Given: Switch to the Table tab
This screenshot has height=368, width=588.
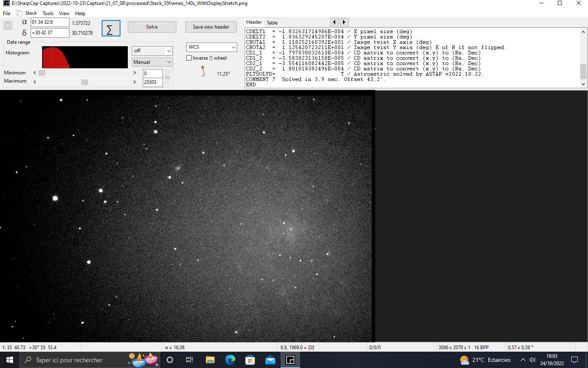Looking at the screenshot, I should click(272, 22).
